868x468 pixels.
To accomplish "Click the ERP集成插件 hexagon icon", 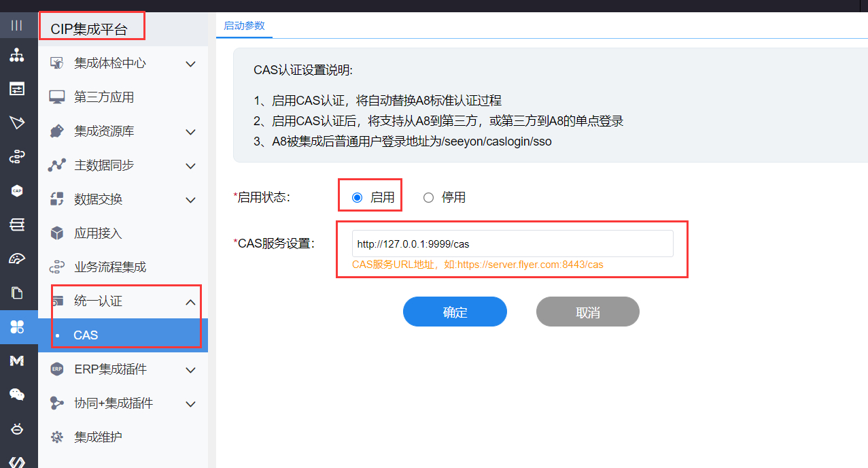I will (57, 369).
